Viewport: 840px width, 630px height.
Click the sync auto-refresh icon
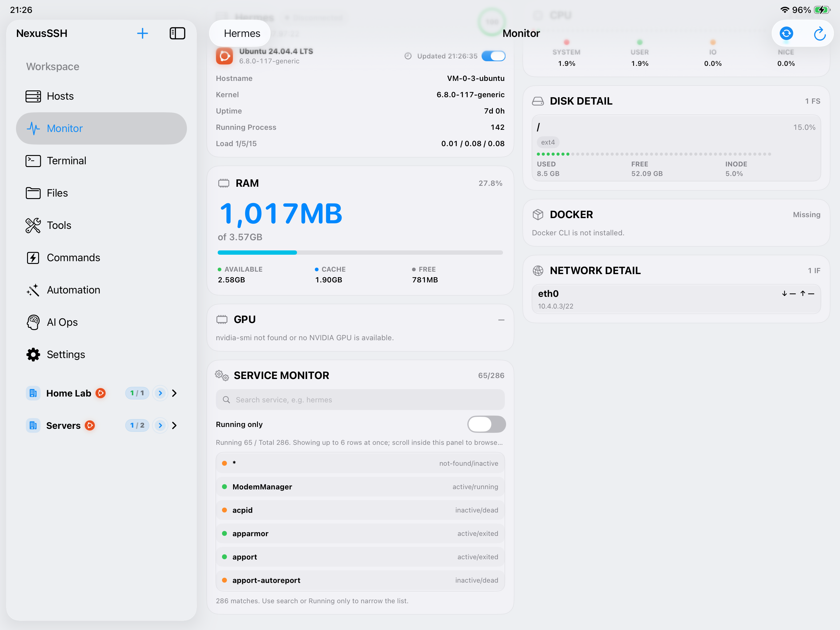point(786,34)
